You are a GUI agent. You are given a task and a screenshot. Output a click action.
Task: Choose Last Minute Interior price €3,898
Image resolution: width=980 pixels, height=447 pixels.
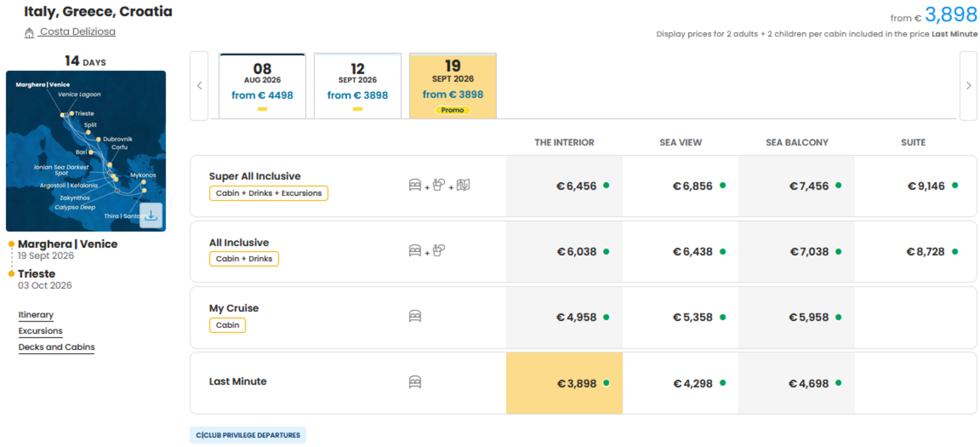(564, 383)
